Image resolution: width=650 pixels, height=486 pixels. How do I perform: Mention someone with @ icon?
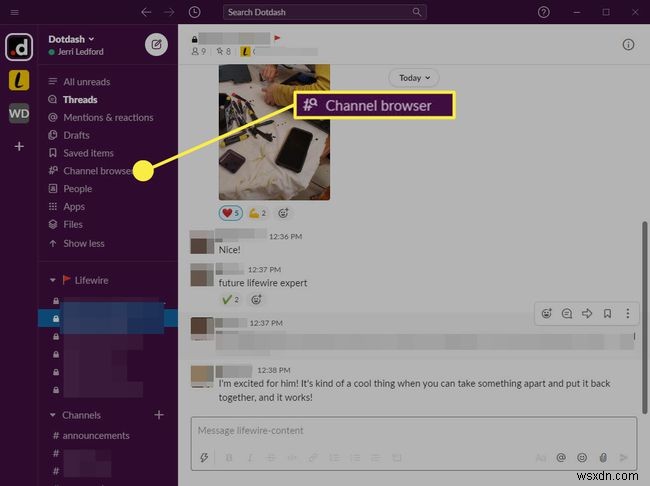coord(561,458)
